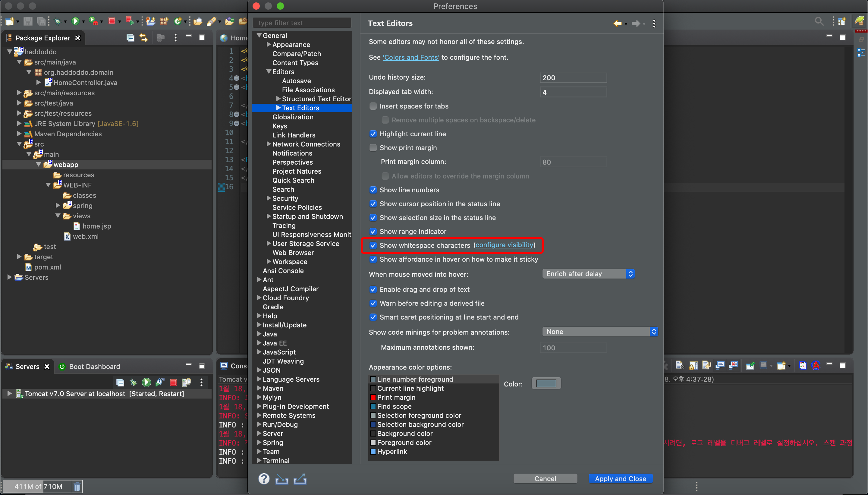Select the Servers tab
Viewport: 868px width, 495px height.
27,367
